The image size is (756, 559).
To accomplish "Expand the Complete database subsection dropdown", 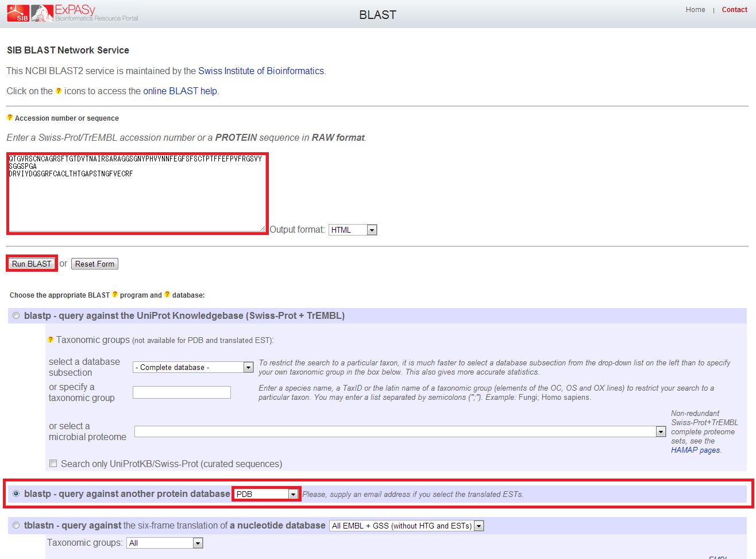I will pyautogui.click(x=193, y=367).
